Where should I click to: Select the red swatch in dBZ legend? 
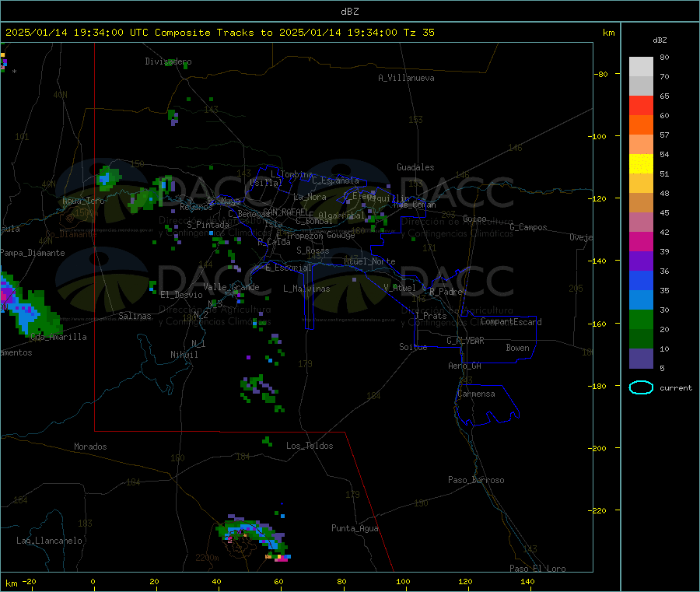pos(641,105)
